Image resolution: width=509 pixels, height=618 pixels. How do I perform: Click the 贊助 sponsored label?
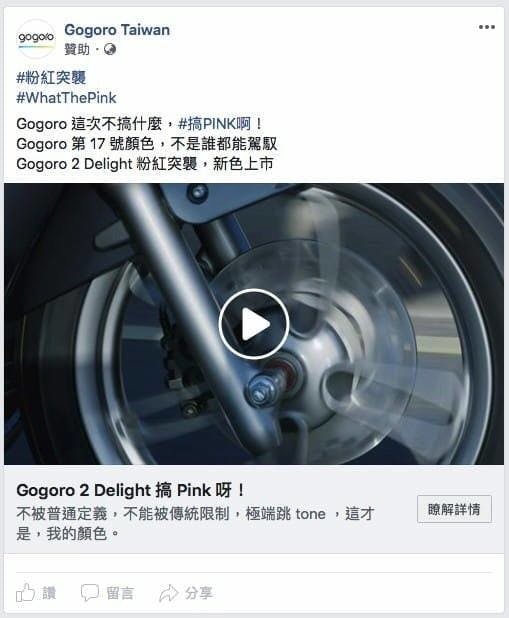coord(77,50)
